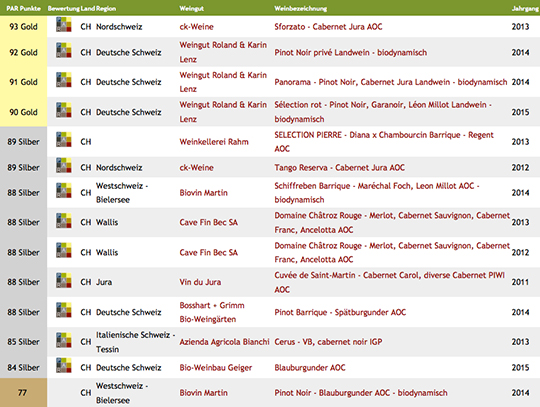The image size is (540, 407).
Task: Sort by Jahrgang column header
Action: click(x=526, y=8)
